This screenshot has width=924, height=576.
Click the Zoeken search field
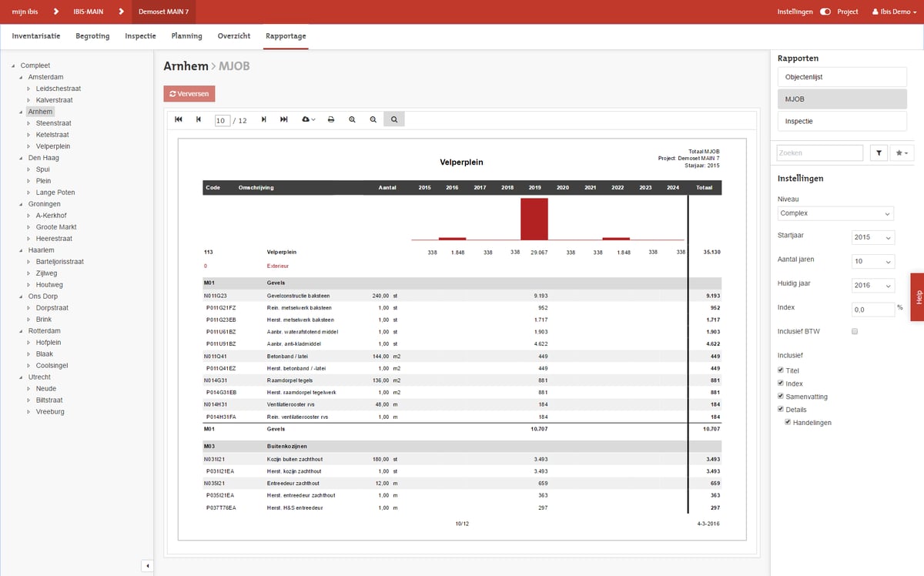pyautogui.click(x=819, y=153)
